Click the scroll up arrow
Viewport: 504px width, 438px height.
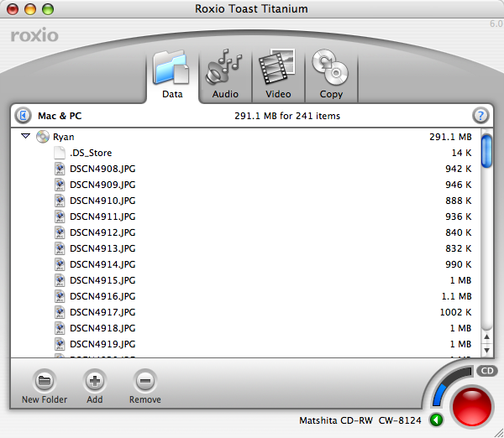point(486,336)
